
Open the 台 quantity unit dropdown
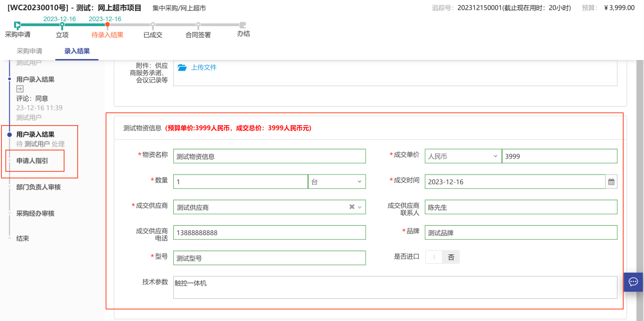pos(336,181)
